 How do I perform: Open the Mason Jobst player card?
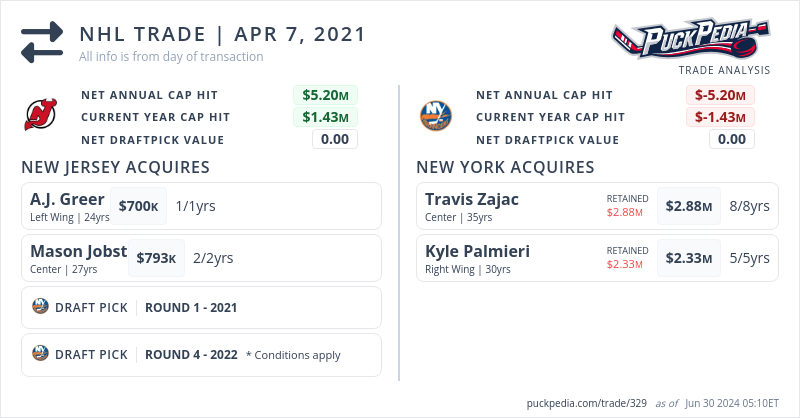(78, 251)
